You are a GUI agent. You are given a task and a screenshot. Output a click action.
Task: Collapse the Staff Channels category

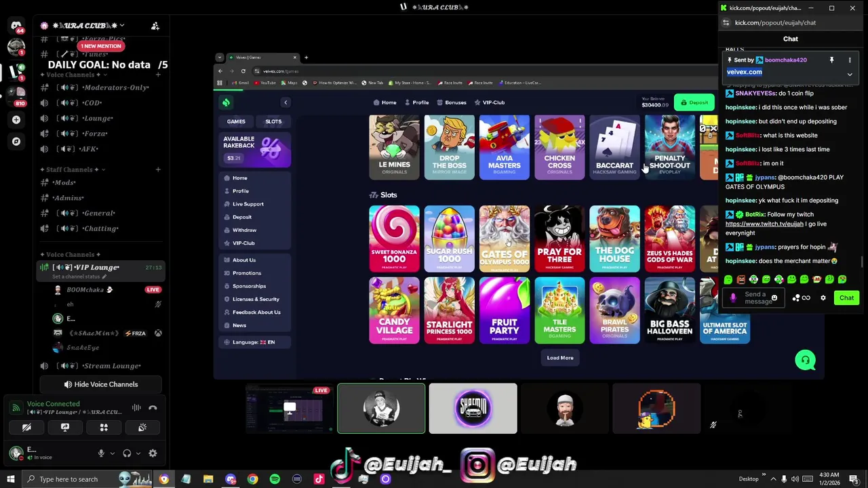70,169
